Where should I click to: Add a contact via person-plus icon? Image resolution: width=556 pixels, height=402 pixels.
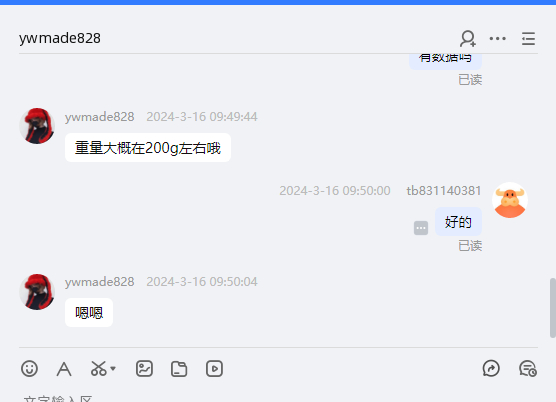tap(468, 38)
